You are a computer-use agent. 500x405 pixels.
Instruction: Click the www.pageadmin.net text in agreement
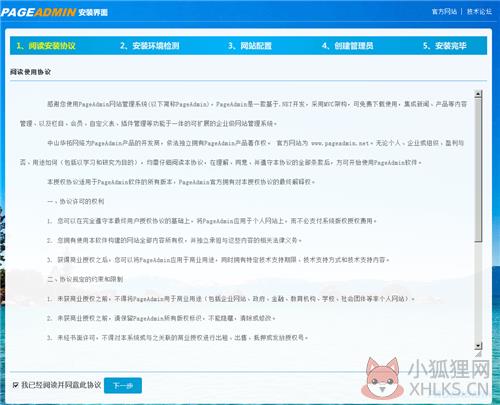pyautogui.click(x=340, y=143)
